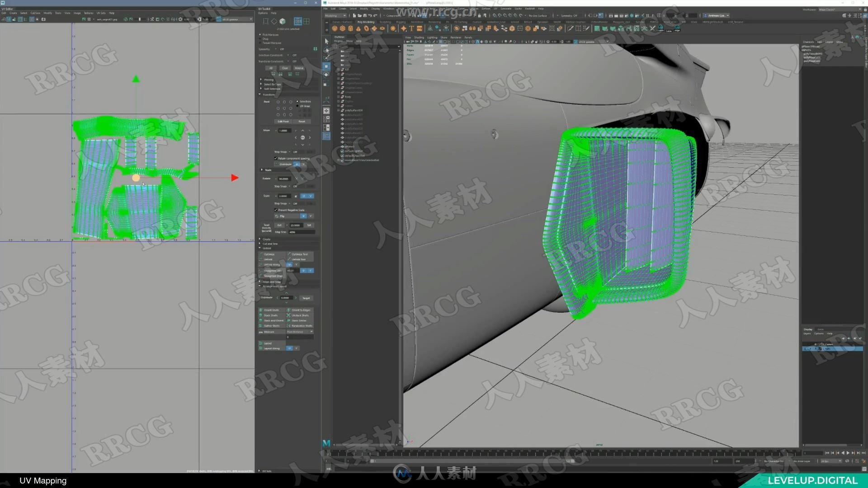
Task: Click the Inverse selection button
Action: click(x=299, y=68)
